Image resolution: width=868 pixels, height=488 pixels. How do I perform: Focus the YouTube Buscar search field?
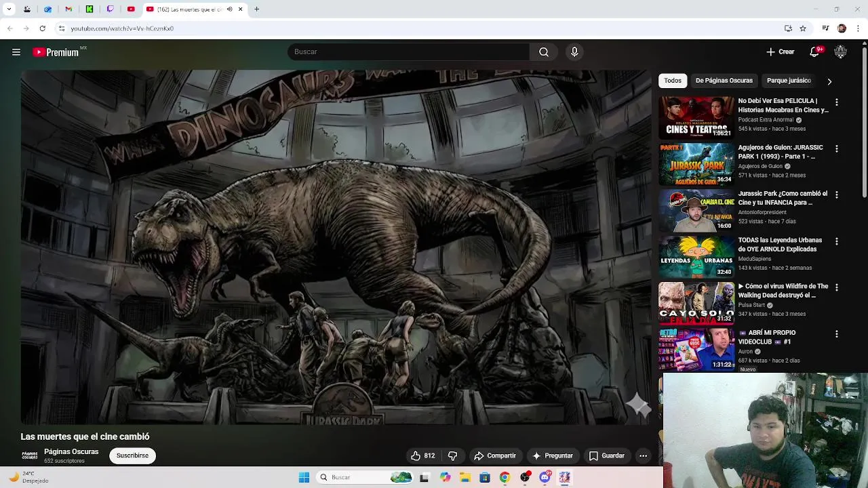click(x=409, y=52)
